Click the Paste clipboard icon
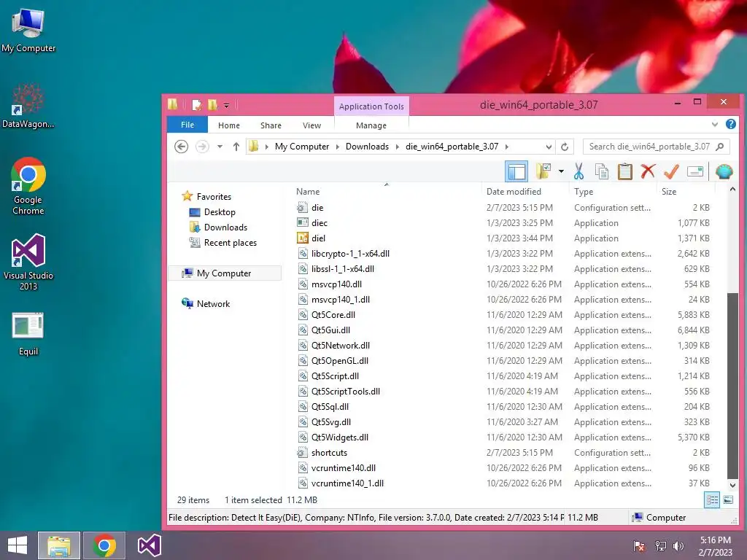This screenshot has width=747, height=560. tap(625, 171)
